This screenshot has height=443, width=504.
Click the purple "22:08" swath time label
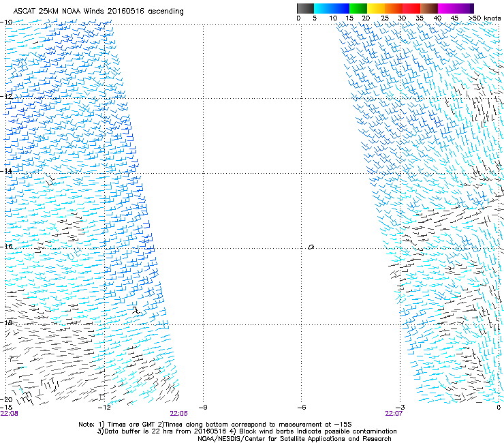click(10, 414)
